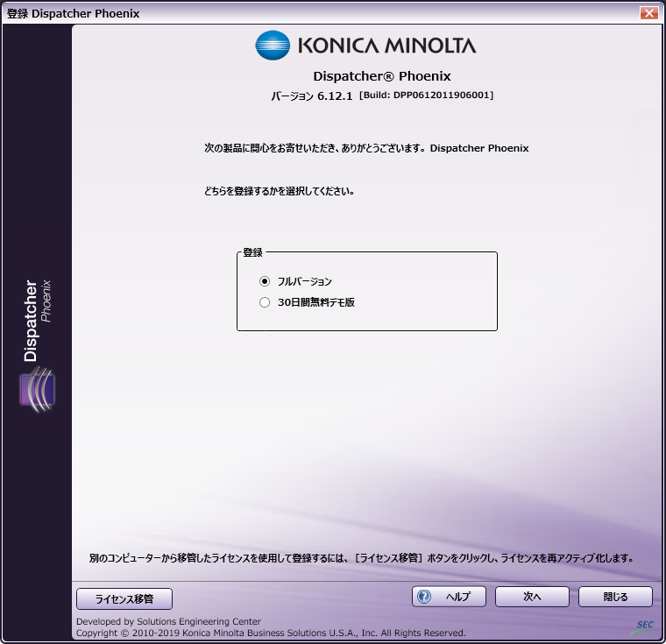Select the フルバージョン radio button
Viewport: 666px width, 644px height.
pyautogui.click(x=265, y=281)
